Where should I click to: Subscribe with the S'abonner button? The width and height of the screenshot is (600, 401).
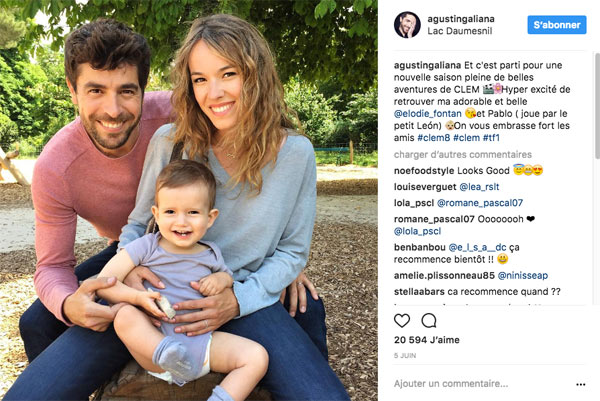[x=557, y=25]
